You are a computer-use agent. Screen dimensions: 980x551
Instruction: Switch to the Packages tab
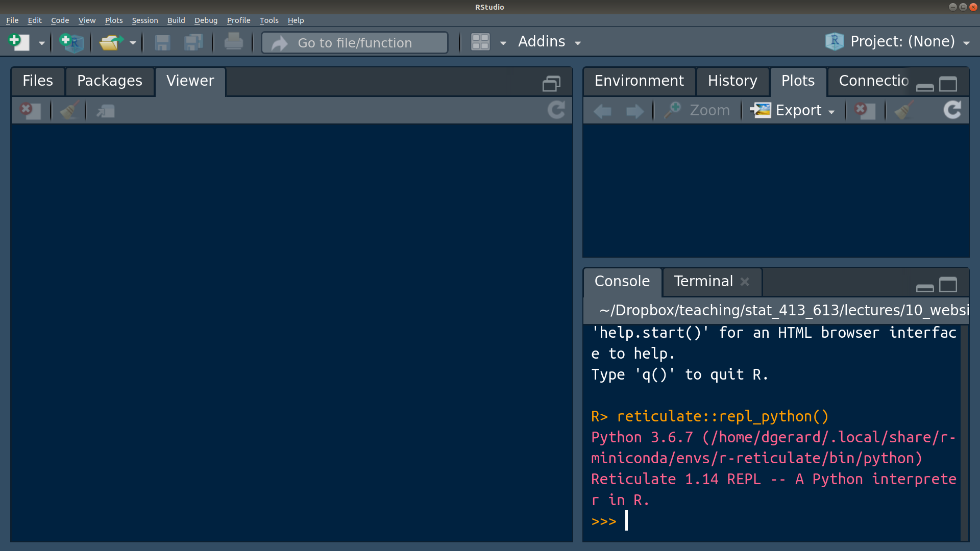110,81
